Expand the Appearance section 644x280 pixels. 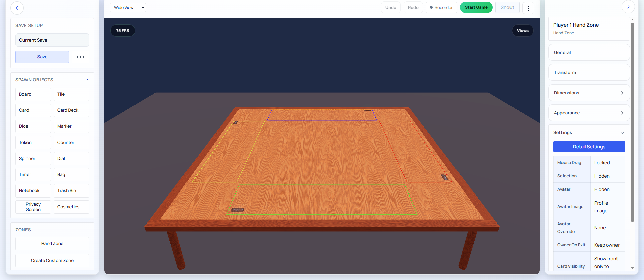pyautogui.click(x=589, y=113)
